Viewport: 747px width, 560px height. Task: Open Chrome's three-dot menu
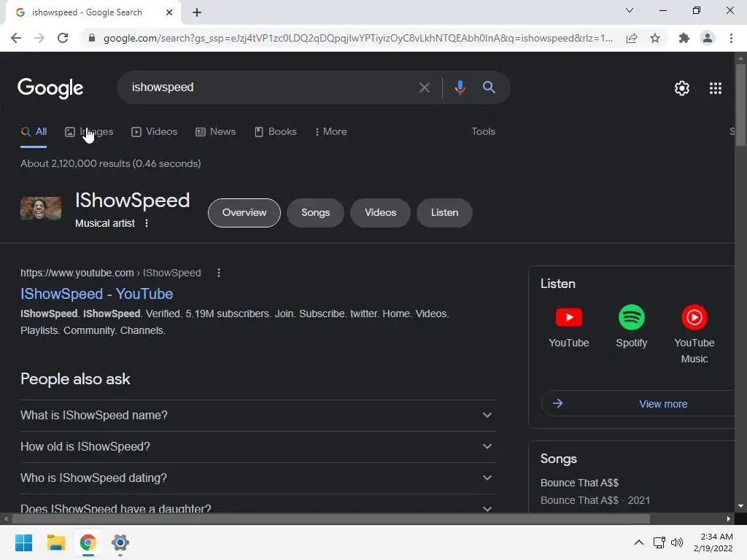731,38
